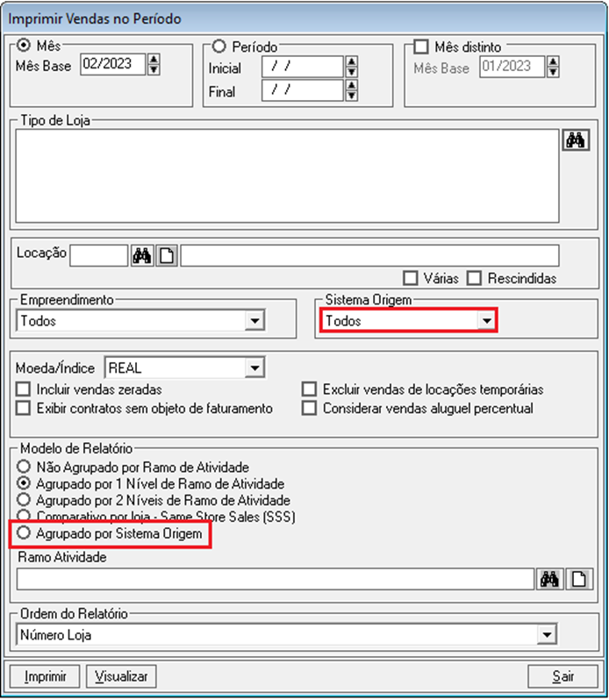Check Excluir vendas de locações temporárias
609x700 pixels.
pyautogui.click(x=309, y=389)
